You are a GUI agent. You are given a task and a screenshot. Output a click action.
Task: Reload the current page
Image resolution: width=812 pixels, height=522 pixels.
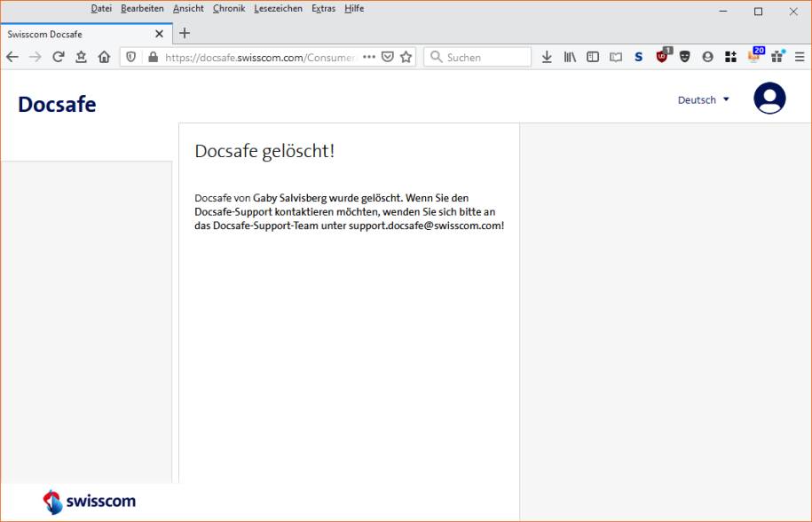click(58, 57)
